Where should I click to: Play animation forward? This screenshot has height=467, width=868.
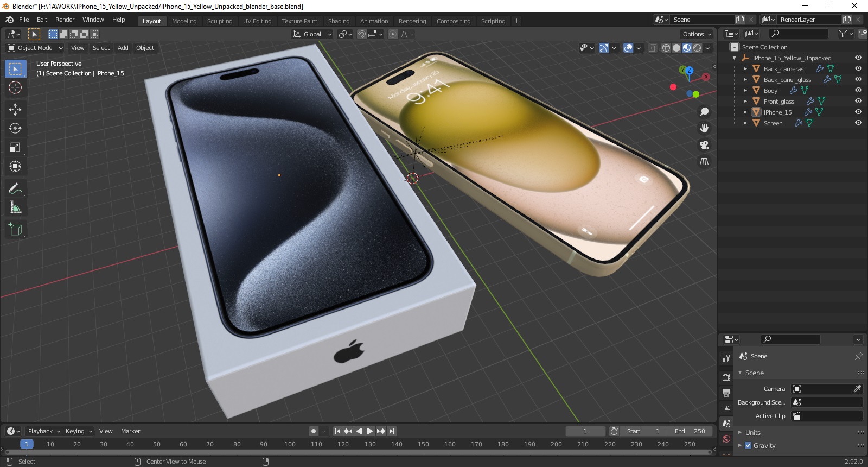pos(370,431)
